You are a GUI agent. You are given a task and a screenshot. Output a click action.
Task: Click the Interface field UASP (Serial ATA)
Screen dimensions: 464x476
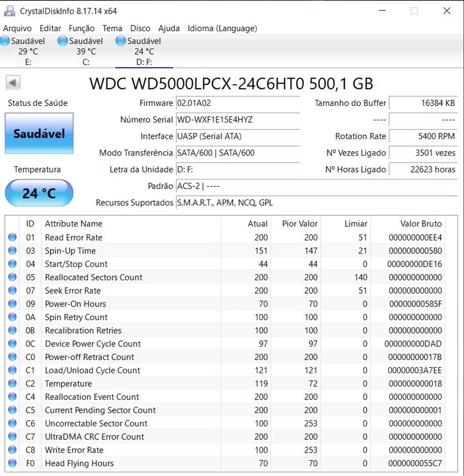click(238, 136)
